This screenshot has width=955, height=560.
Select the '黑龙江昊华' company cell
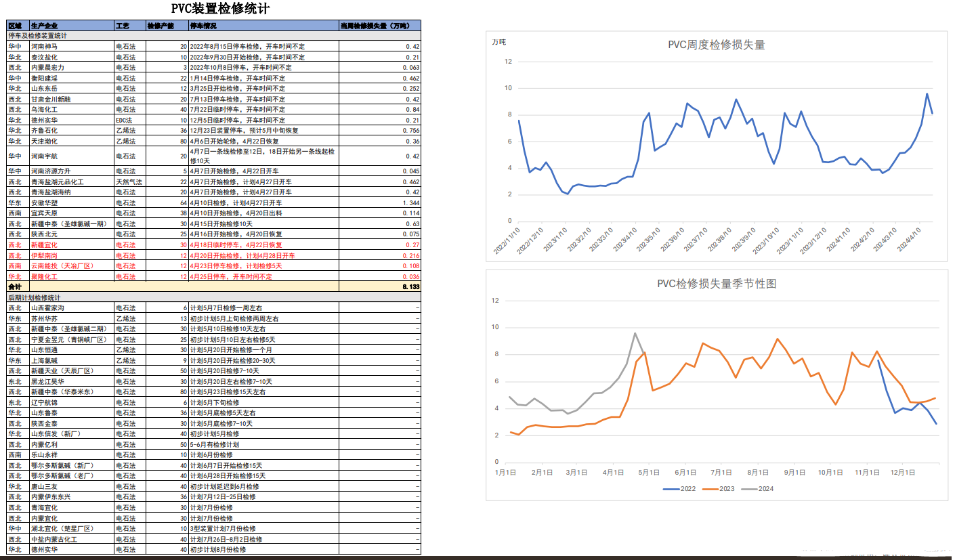72,381
